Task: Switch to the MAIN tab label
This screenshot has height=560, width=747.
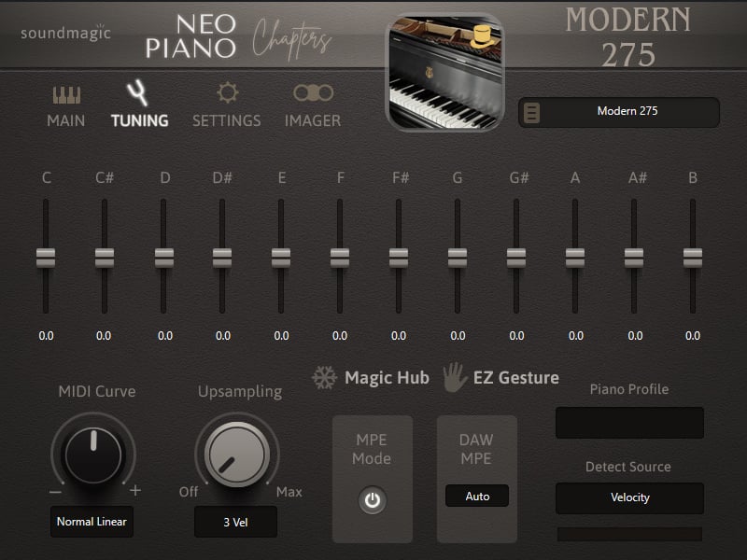Action: (66, 121)
